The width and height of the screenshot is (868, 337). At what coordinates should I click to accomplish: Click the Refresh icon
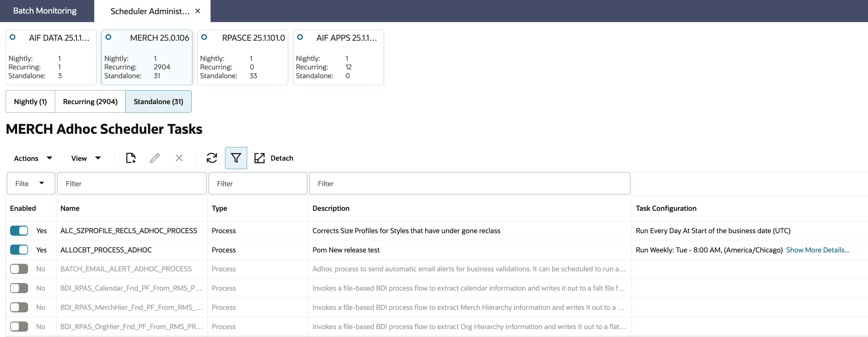tap(211, 158)
